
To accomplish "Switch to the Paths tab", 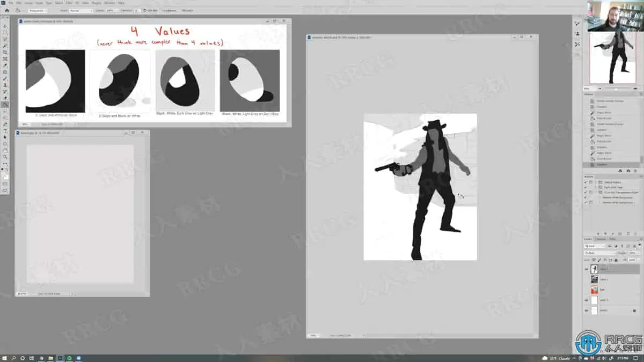I will click(612, 239).
